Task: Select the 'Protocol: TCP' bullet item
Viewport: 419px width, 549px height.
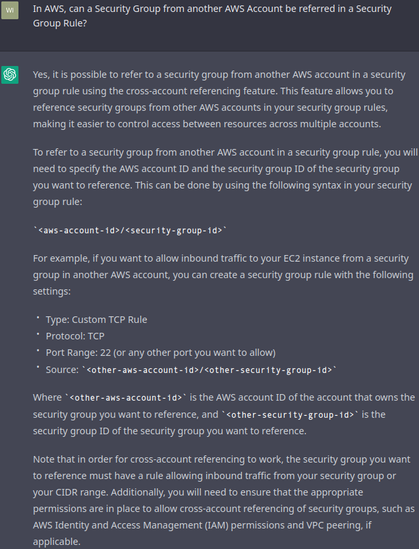Action: [x=75, y=336]
